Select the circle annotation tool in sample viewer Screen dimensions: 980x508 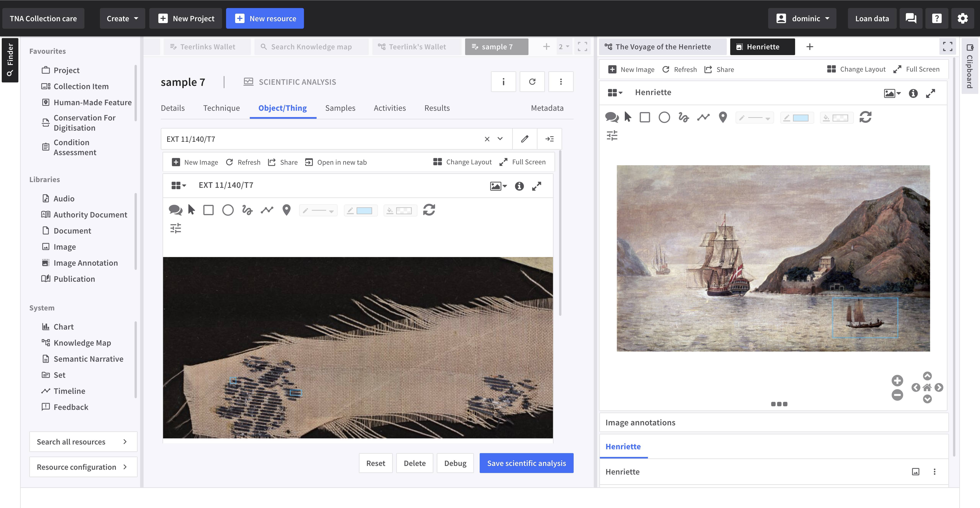click(x=228, y=210)
